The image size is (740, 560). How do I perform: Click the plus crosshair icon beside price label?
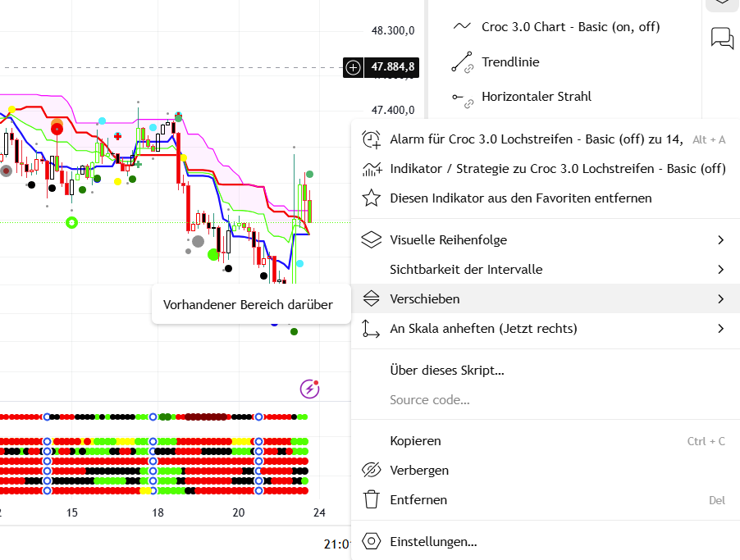pos(354,67)
